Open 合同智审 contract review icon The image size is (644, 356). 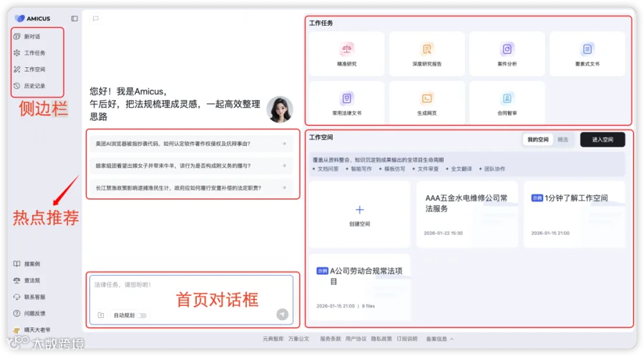(x=507, y=99)
